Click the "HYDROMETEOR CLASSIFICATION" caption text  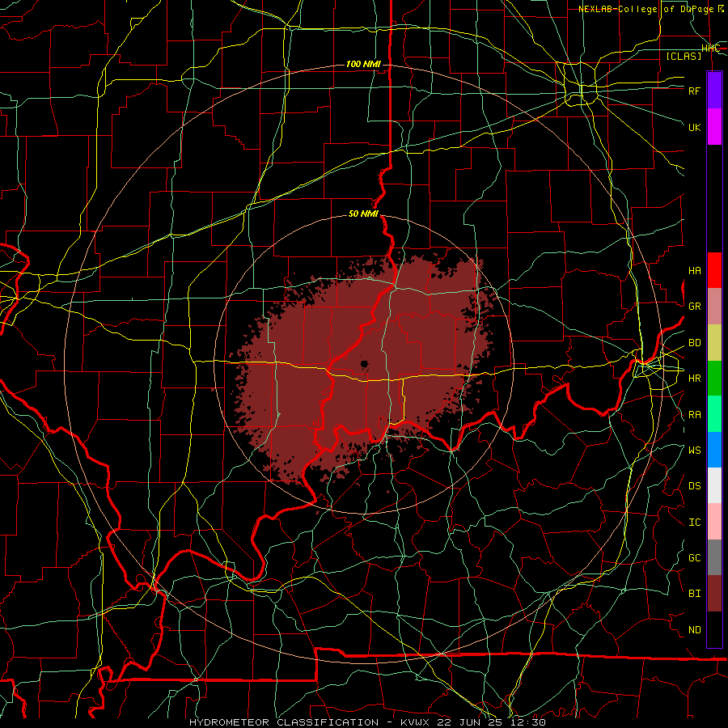(x=286, y=722)
